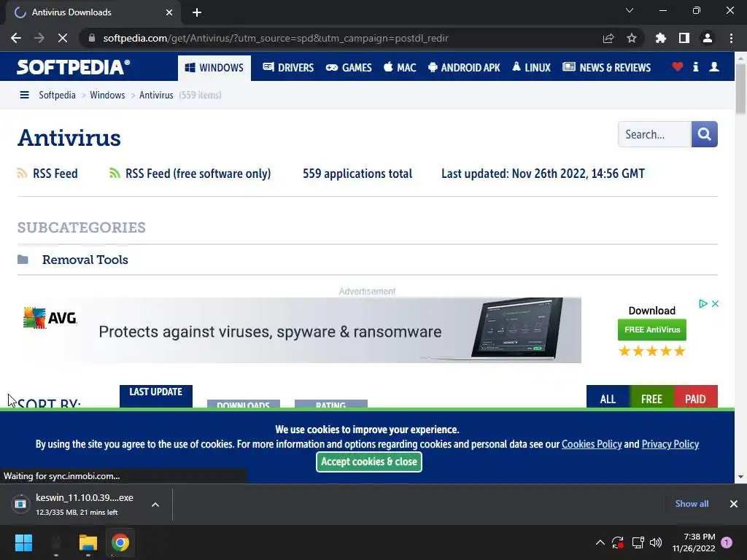Show hidden system tray icons
747x560 pixels.
tap(600, 542)
